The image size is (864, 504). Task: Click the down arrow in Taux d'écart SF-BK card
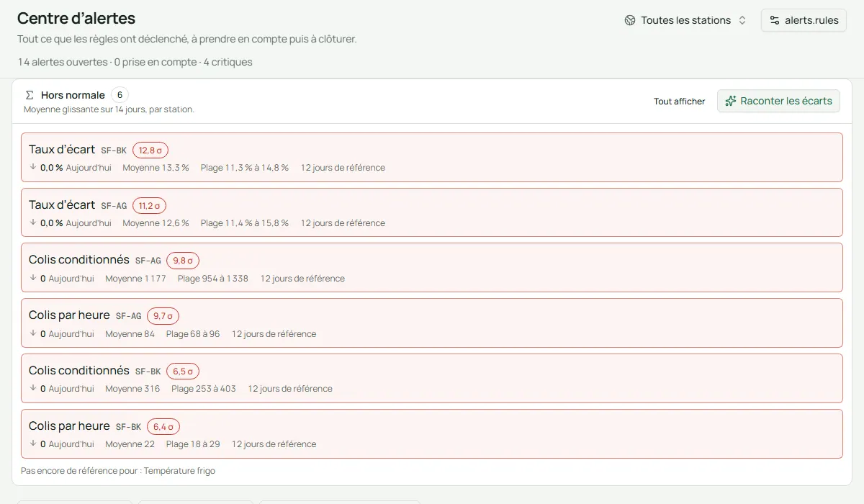pos(32,167)
